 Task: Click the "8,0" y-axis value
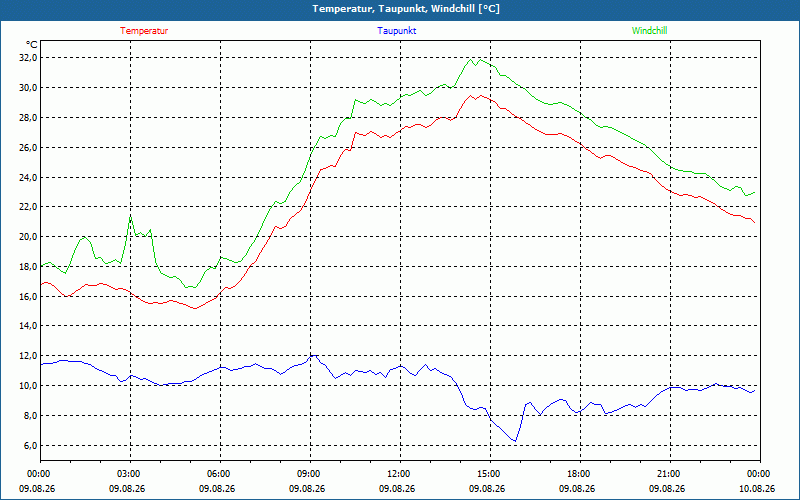tap(31, 415)
